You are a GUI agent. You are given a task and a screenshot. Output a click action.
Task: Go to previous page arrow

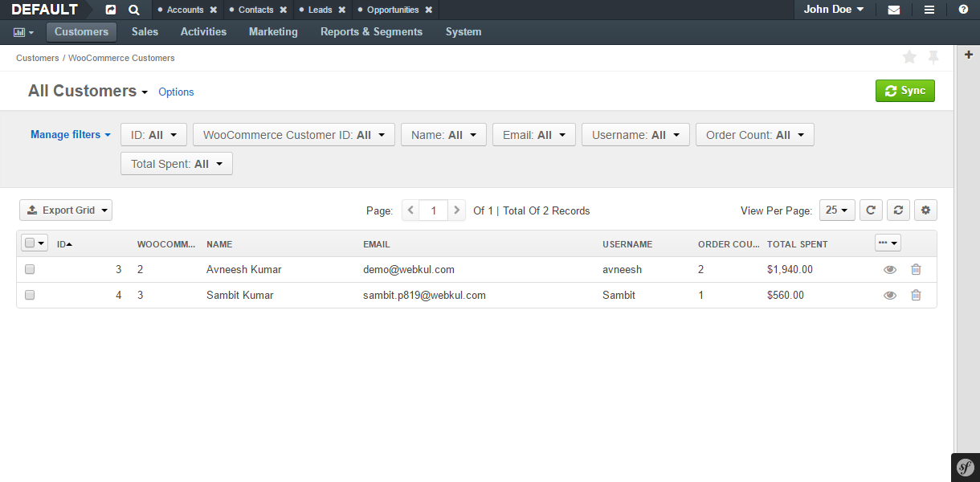(x=410, y=210)
